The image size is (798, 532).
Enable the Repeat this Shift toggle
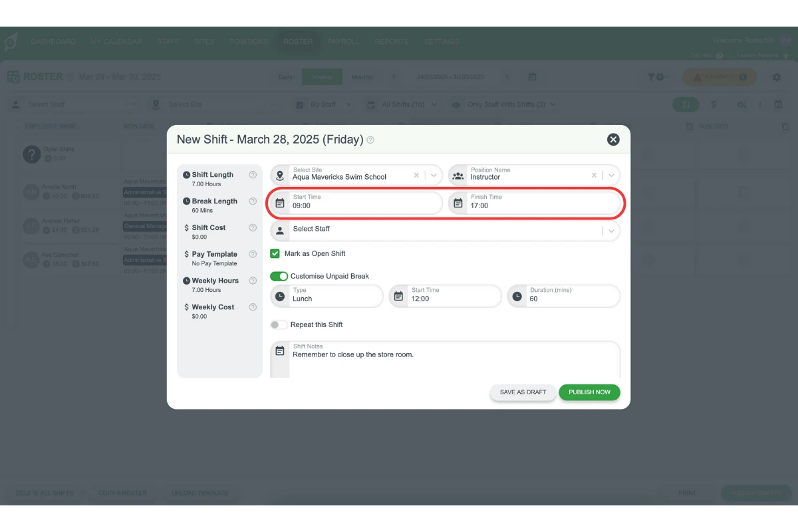click(279, 325)
